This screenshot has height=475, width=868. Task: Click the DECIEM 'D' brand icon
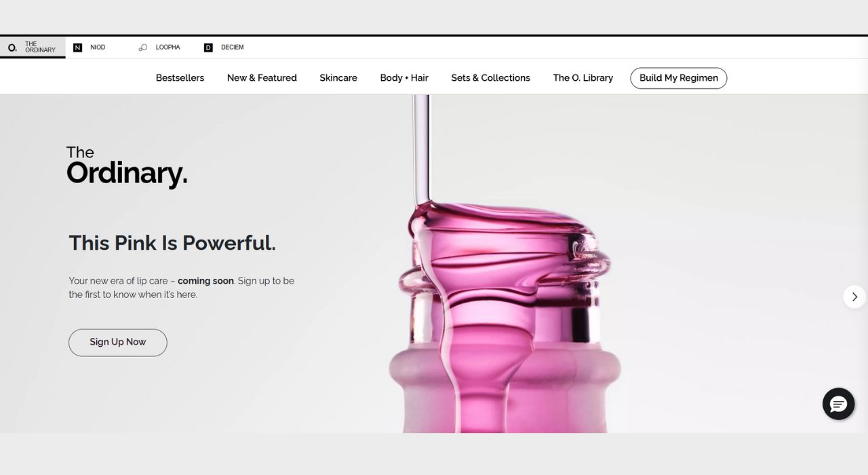[208, 47]
